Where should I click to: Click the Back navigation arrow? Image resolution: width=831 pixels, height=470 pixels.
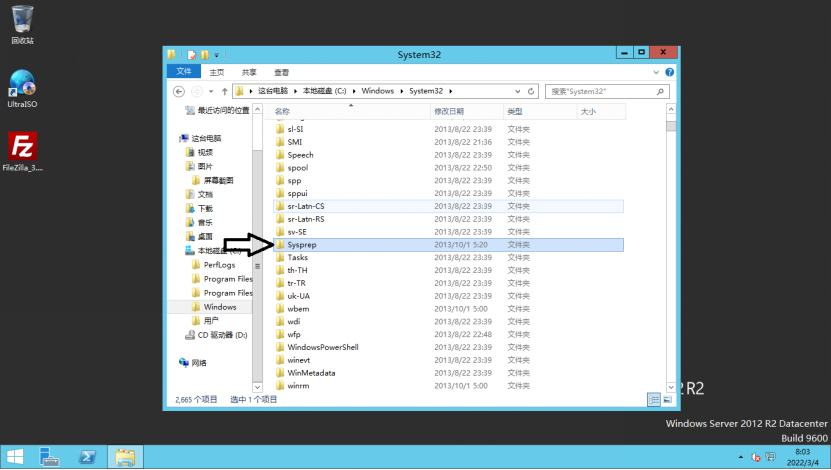tap(179, 91)
